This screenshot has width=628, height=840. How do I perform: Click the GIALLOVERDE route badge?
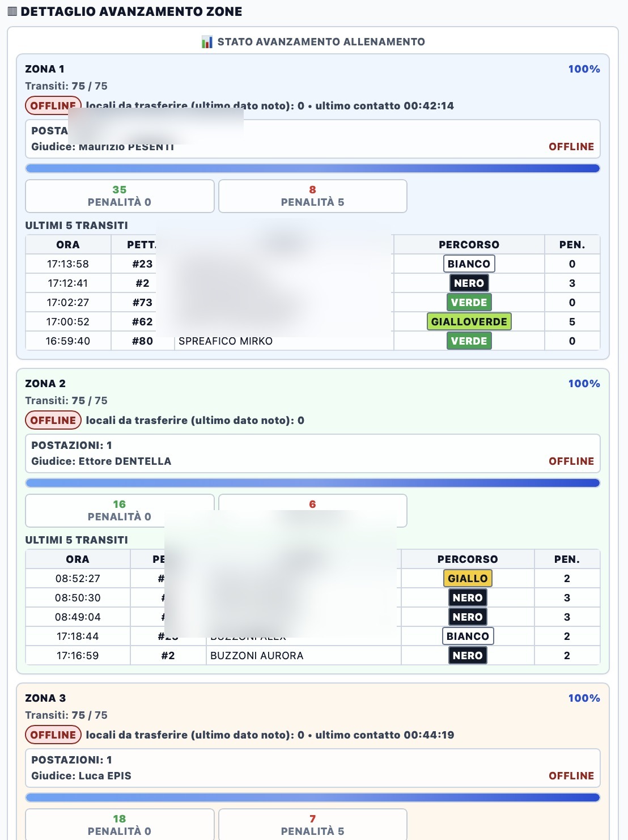click(x=469, y=321)
